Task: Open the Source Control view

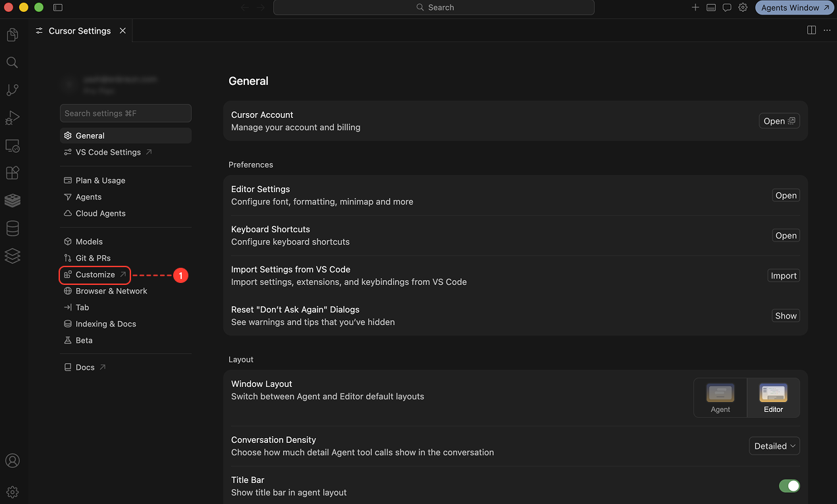Action: click(12, 90)
